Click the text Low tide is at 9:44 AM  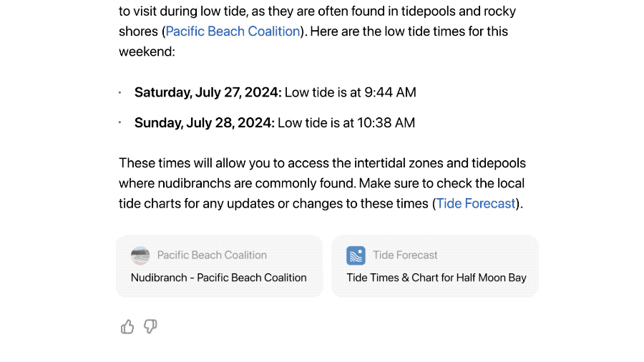click(x=351, y=92)
